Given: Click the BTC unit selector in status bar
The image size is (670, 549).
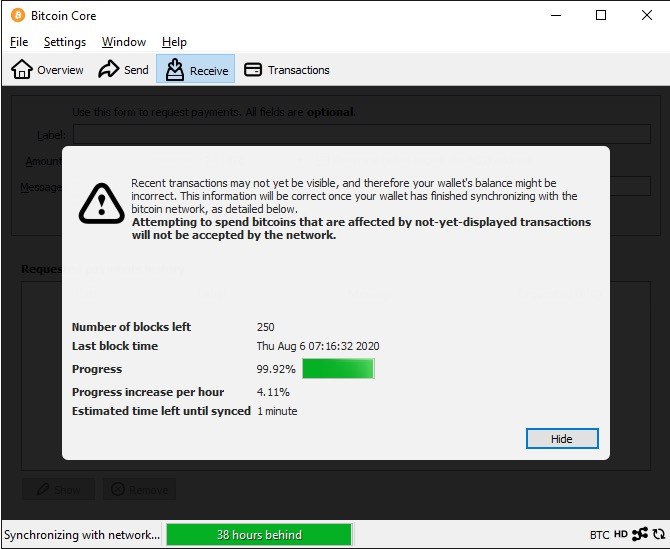Looking at the screenshot, I should (599, 534).
